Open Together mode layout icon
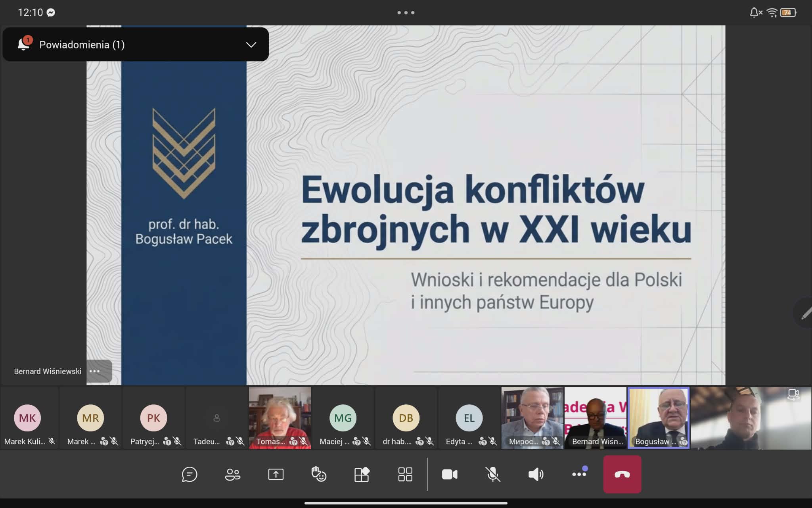812x508 pixels. 362,474
